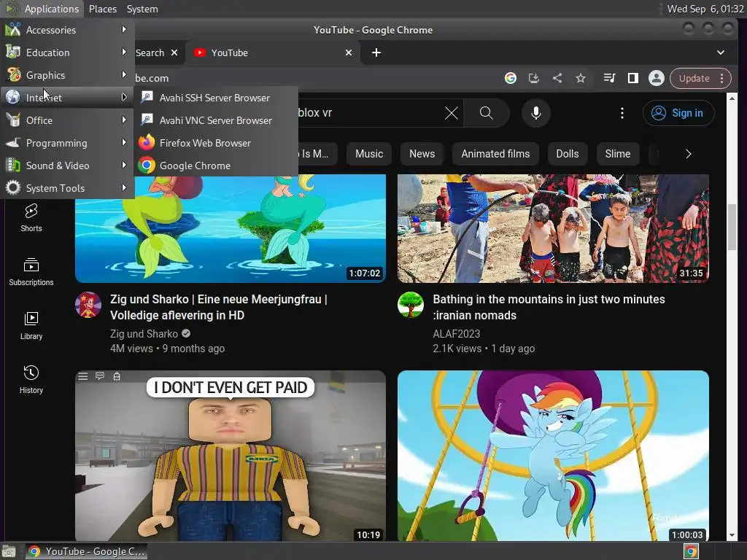Share this page via share icon
747x560 pixels.
click(x=557, y=78)
